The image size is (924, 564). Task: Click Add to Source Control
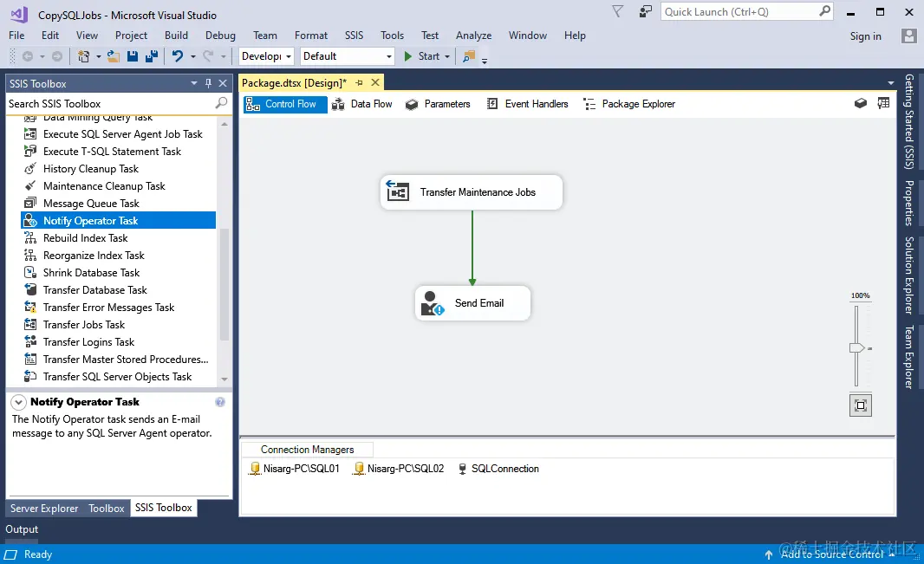click(x=831, y=554)
